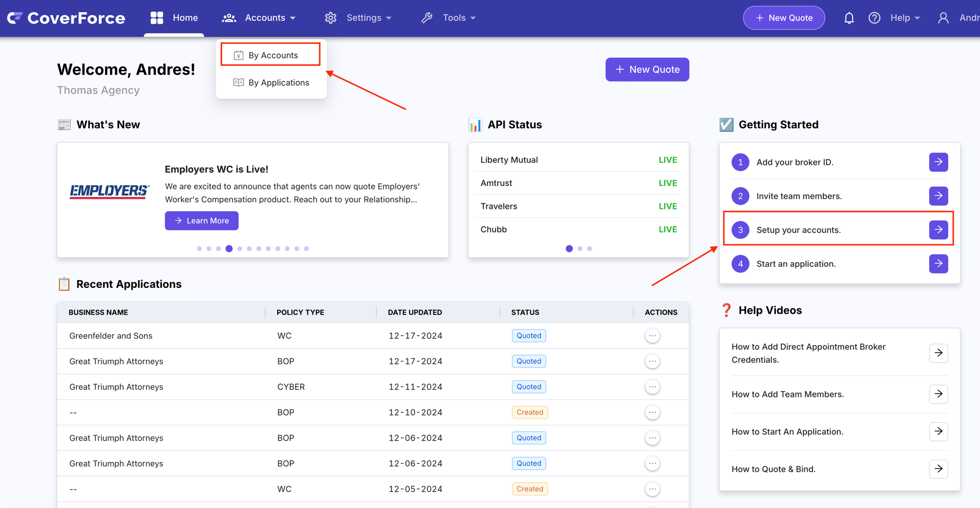This screenshot has height=508, width=980.
Task: Open the user profile icon
Action: [943, 18]
